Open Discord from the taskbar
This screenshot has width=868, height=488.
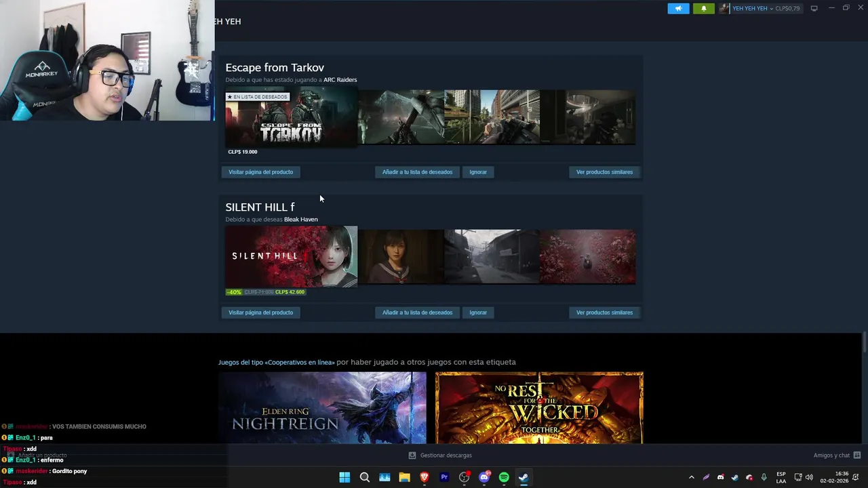pos(484,477)
